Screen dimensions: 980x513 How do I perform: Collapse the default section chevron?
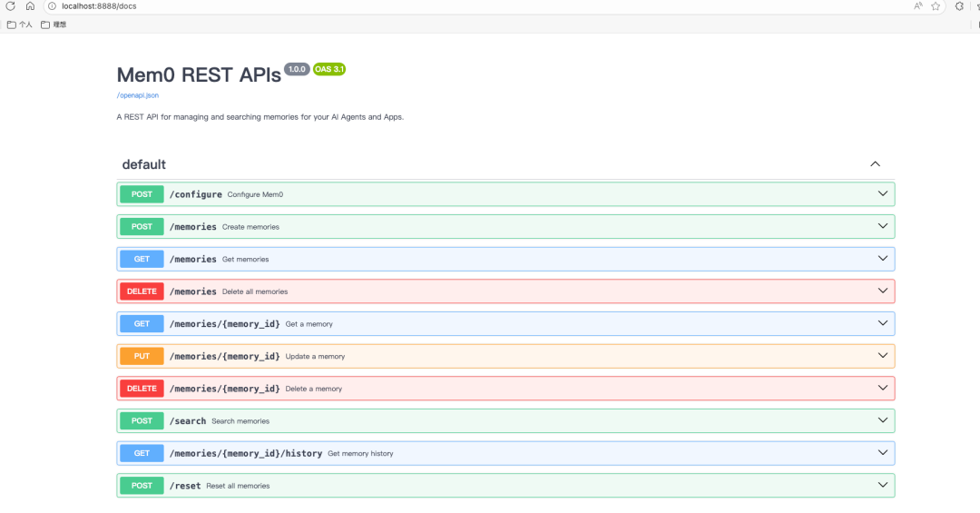(x=875, y=164)
